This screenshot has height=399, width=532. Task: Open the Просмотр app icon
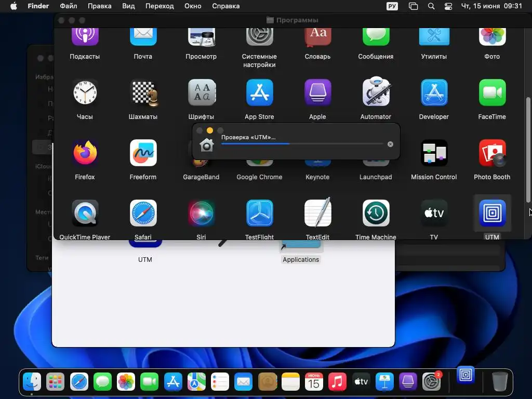[x=201, y=37]
